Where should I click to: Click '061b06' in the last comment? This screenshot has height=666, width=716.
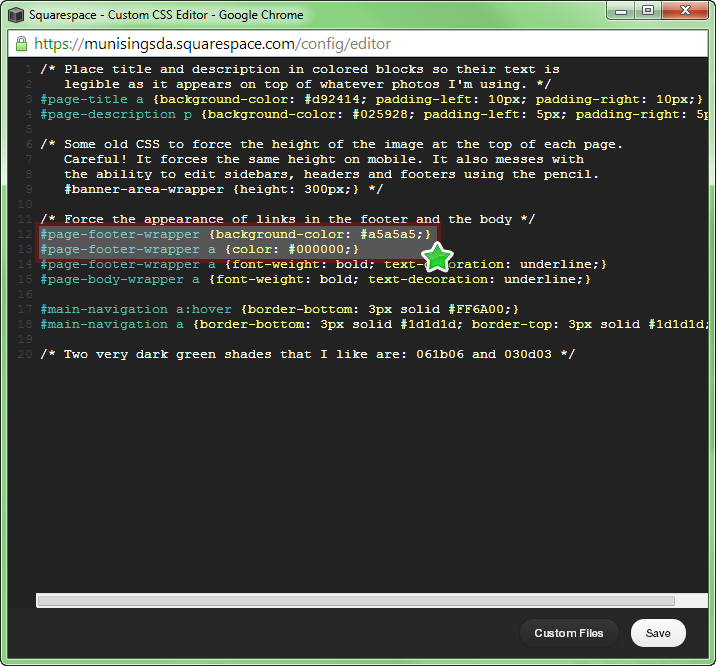click(440, 354)
